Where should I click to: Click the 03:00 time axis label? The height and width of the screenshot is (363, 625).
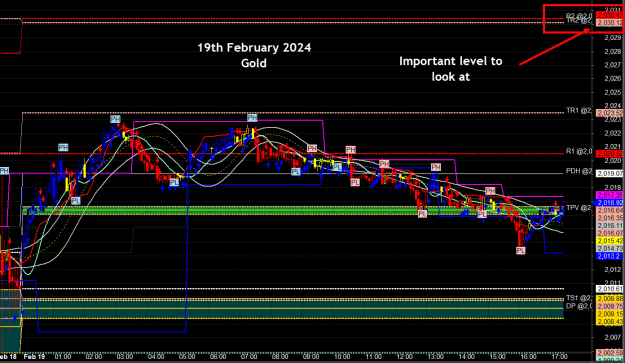click(x=125, y=356)
